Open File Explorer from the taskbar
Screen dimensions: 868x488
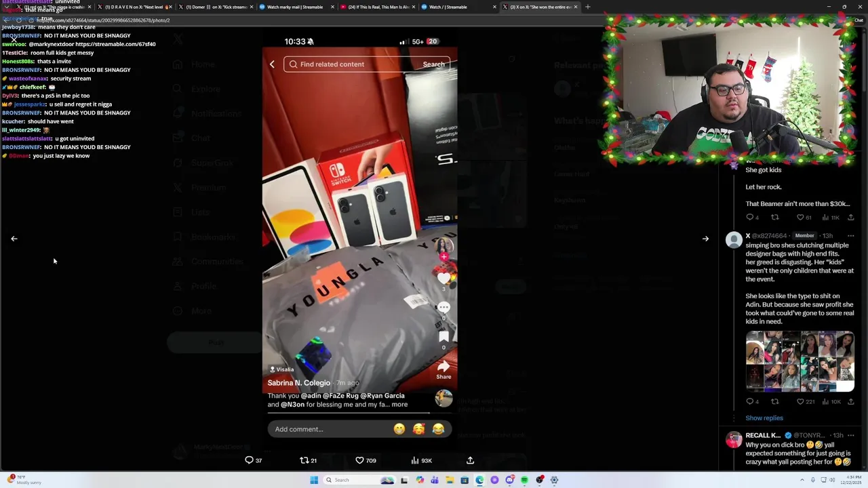449,480
